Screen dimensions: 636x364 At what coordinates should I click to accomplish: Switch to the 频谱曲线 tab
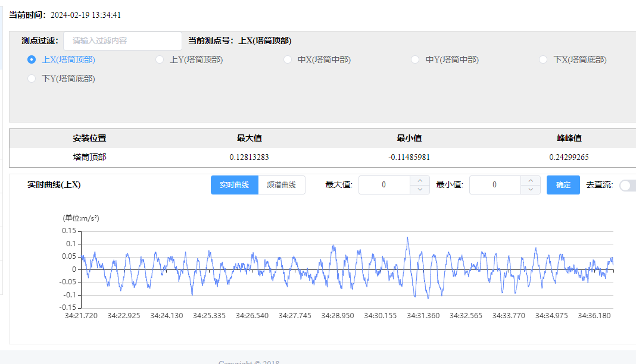click(281, 185)
